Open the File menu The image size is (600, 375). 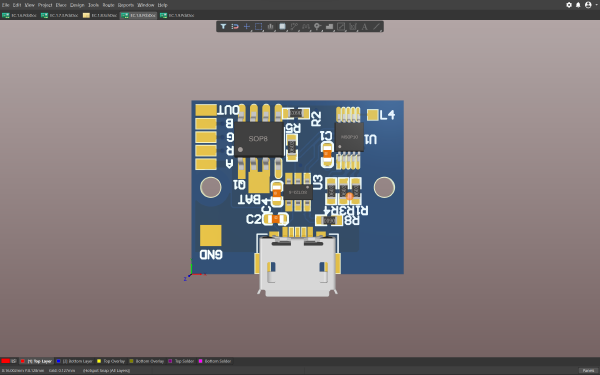[5, 5]
